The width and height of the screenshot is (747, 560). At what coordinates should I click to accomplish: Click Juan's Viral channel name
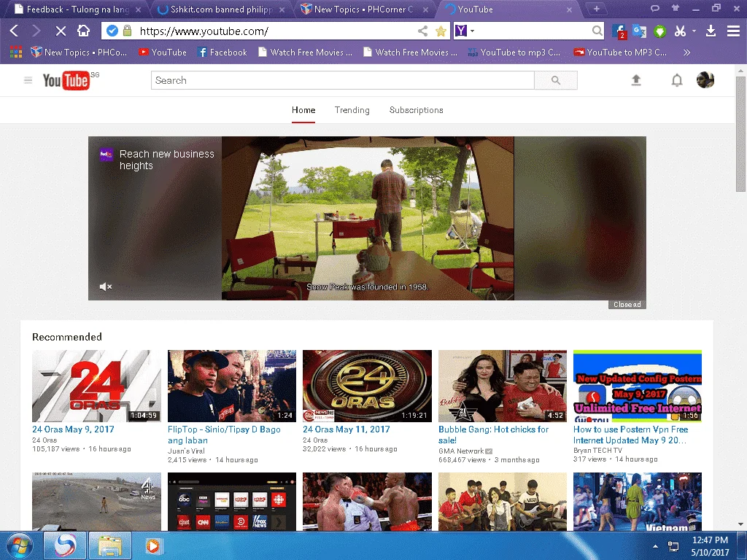186,451
